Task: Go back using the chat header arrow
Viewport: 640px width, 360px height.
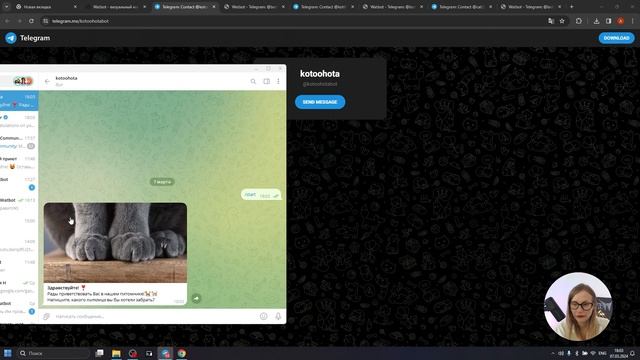Action: pyautogui.click(x=47, y=81)
